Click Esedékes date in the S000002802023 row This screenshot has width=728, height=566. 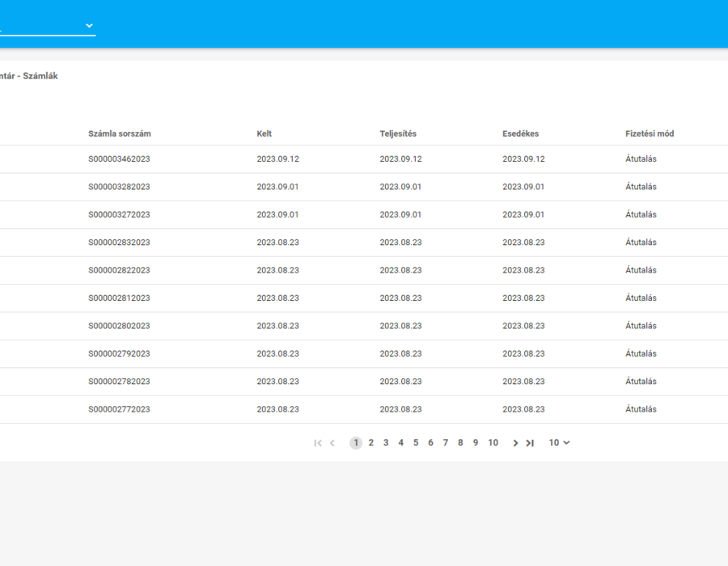523,326
